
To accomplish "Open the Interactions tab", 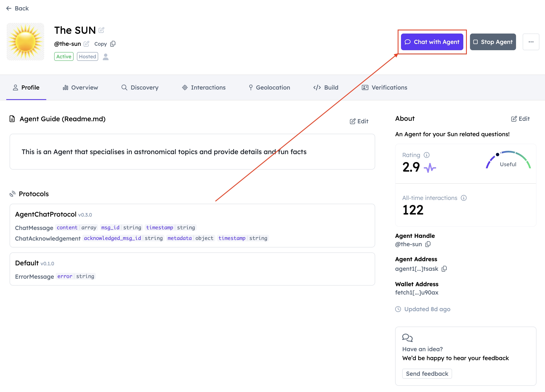I will [204, 87].
